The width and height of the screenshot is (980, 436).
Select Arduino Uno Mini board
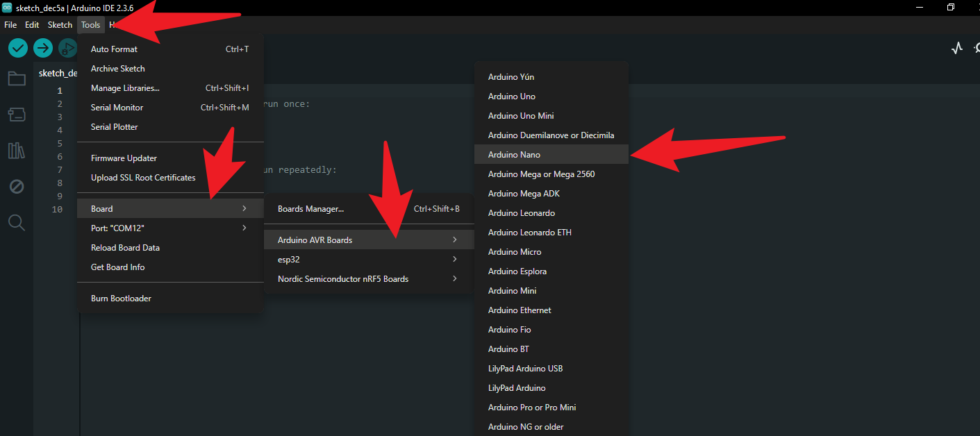click(551, 116)
